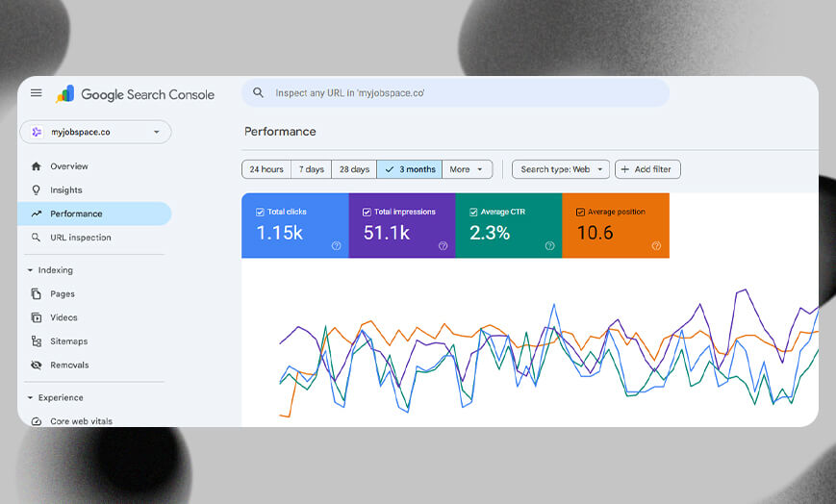The height and width of the screenshot is (504, 836).
Task: Uncheck the Total clicks checkbox
Action: 260,212
